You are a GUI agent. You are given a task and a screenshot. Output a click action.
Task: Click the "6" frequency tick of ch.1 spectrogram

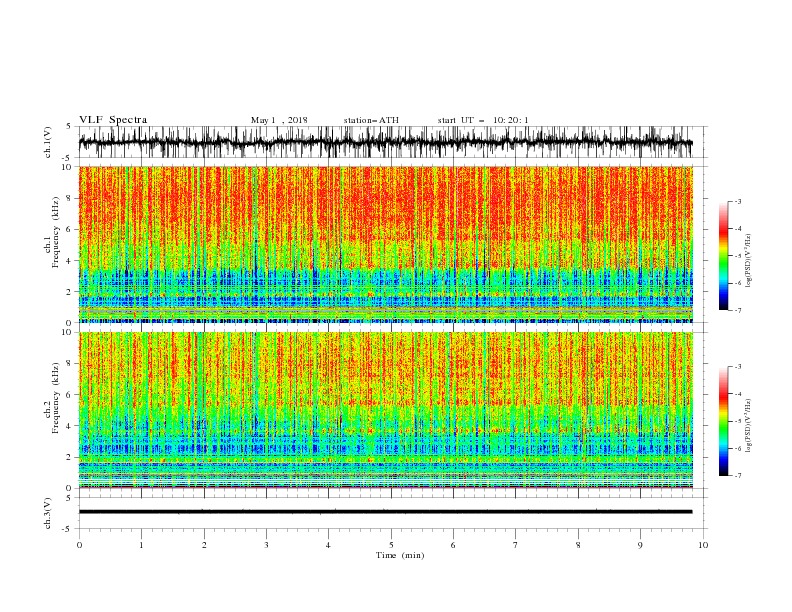tap(70, 229)
